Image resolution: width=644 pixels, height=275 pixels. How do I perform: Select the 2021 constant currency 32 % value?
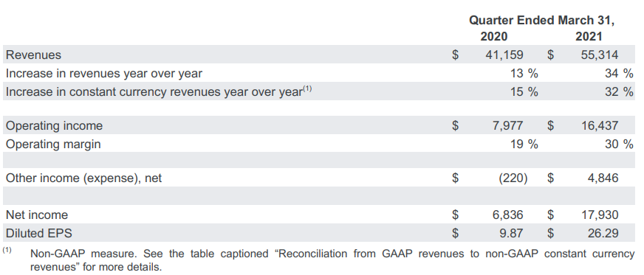tap(619, 92)
